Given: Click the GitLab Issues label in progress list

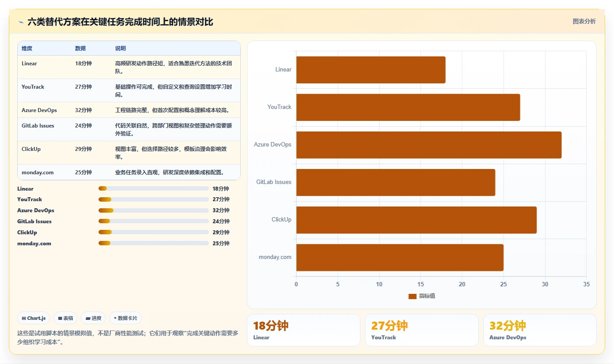Looking at the screenshot, I should pos(34,221).
